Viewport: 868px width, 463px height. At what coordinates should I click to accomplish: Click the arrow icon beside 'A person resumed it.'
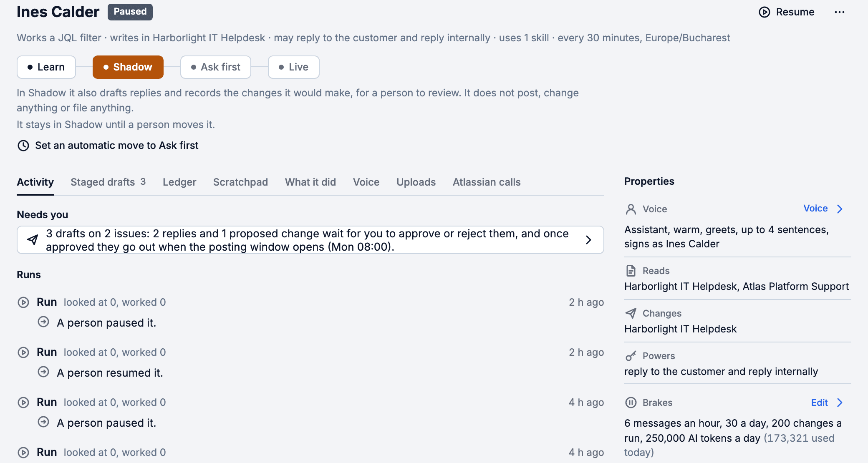point(43,372)
